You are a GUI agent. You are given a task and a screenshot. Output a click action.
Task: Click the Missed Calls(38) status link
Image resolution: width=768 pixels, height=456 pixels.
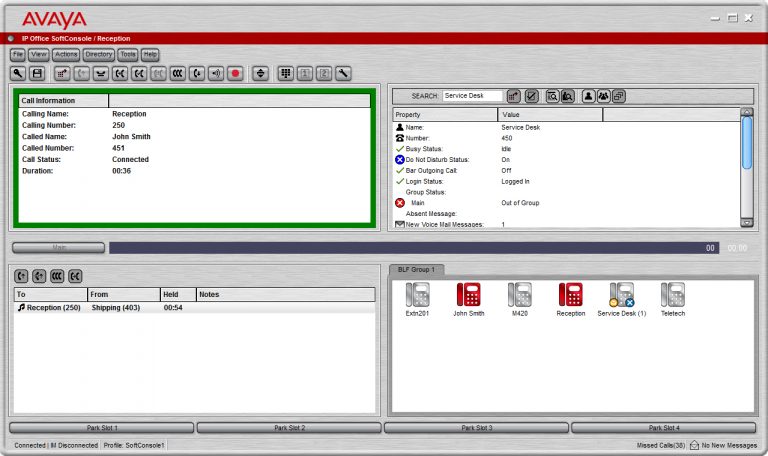(x=660, y=445)
